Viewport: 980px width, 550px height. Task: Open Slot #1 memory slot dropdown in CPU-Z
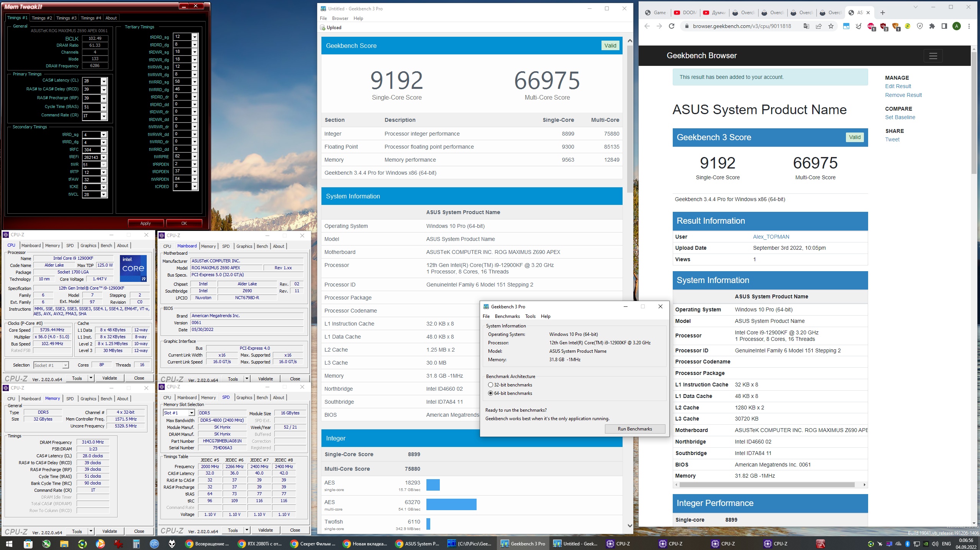(x=179, y=413)
